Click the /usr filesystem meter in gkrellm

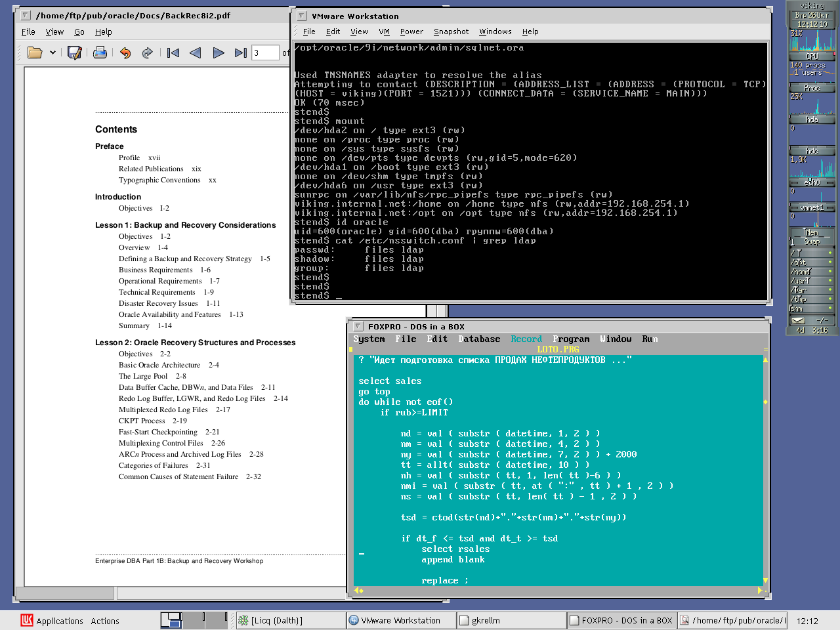pos(812,280)
